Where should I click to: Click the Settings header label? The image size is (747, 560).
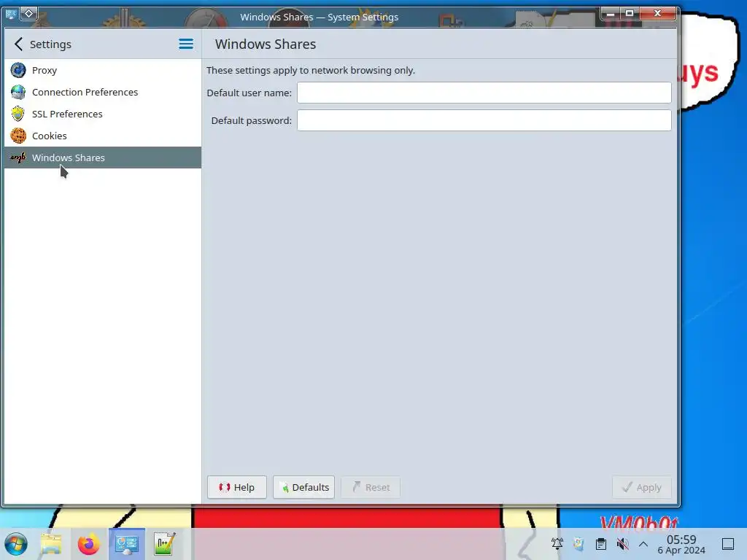coord(50,44)
